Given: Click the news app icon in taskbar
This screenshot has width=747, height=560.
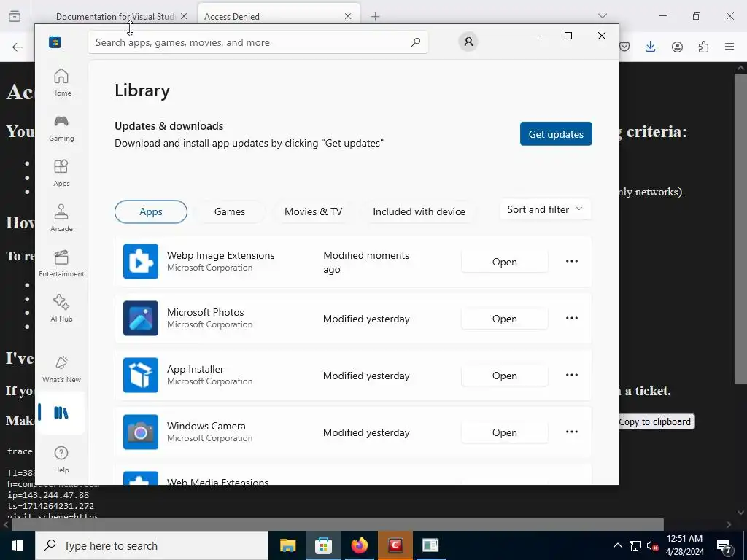Looking at the screenshot, I should pyautogui.click(x=430, y=545).
